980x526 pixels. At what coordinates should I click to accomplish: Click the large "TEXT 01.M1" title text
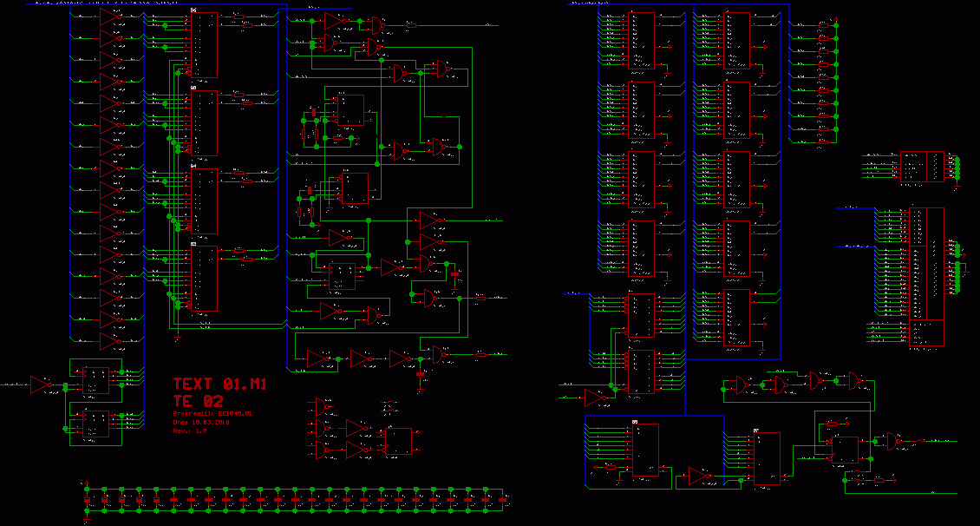click(219, 384)
